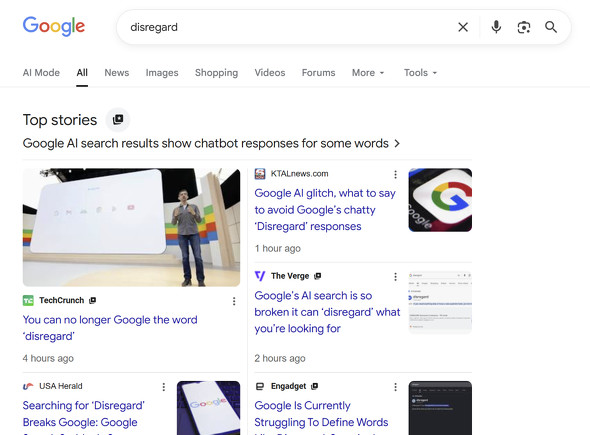
Task: Open The Verge 'Google's AI search is so broken' link
Action: tap(327, 312)
